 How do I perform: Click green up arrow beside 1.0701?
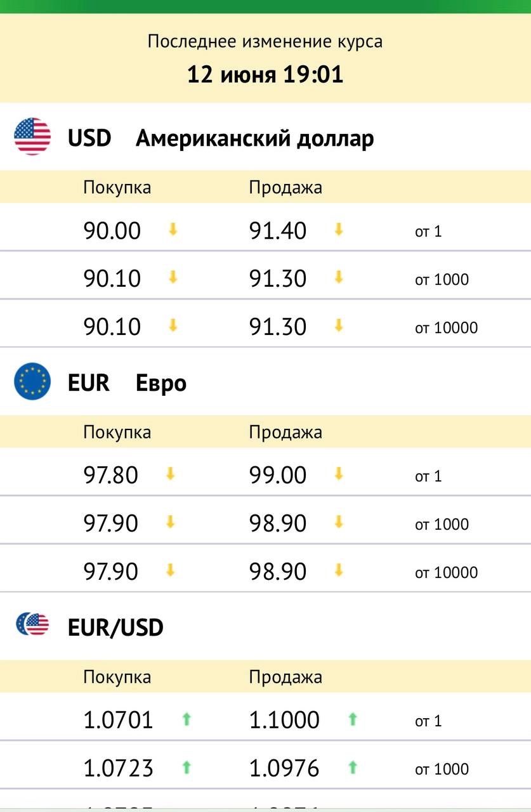[x=187, y=719]
